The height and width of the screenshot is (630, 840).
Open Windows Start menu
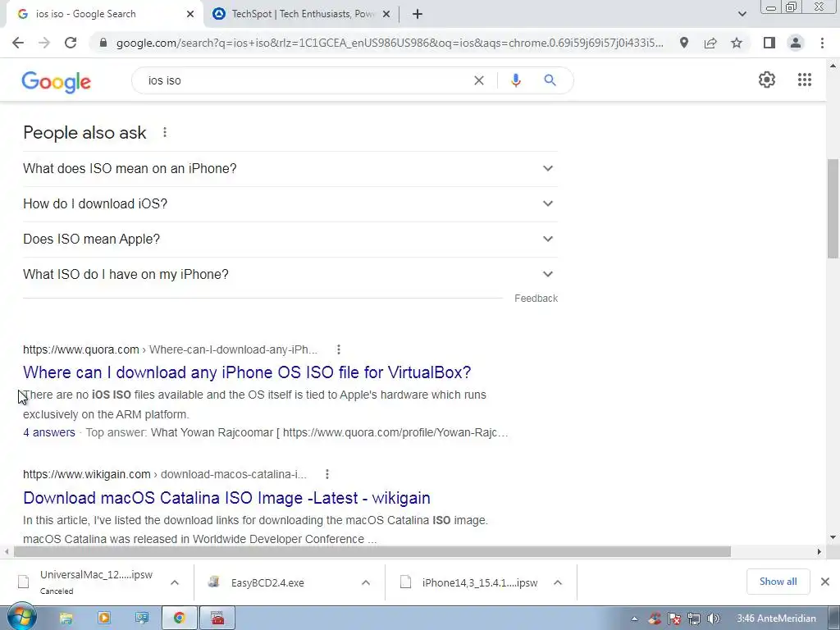(x=21, y=617)
